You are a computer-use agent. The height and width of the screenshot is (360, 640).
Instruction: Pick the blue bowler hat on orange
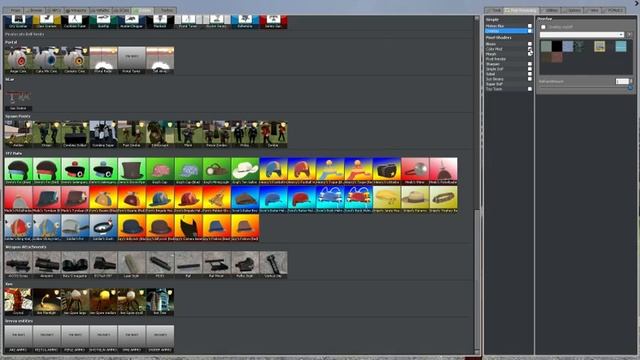pyautogui.click(x=132, y=228)
